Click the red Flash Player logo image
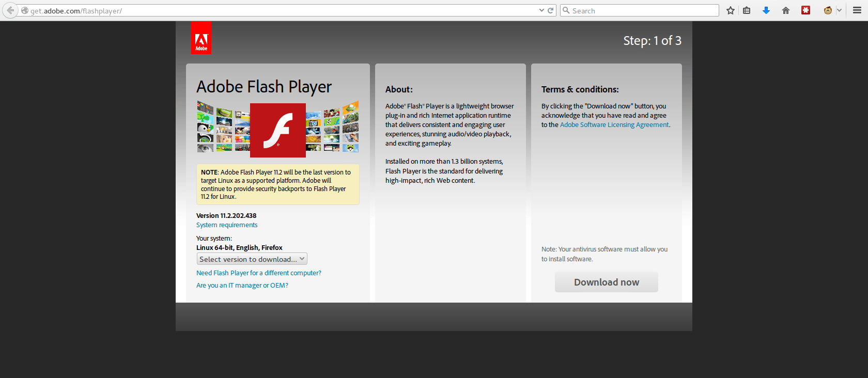The image size is (868, 378). (278, 130)
